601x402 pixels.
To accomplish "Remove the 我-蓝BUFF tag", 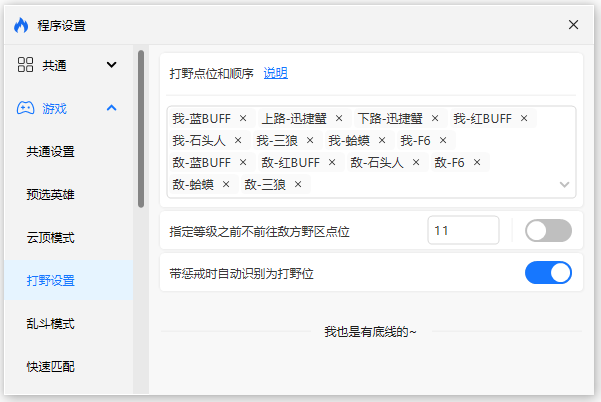I will 243,119.
